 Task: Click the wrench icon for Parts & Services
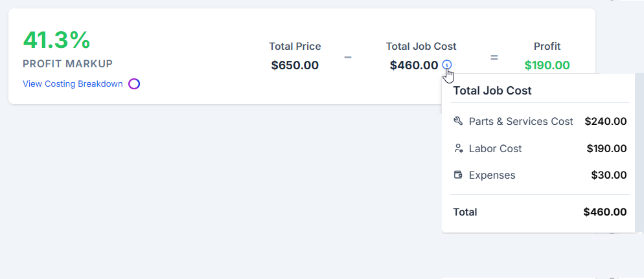click(458, 121)
